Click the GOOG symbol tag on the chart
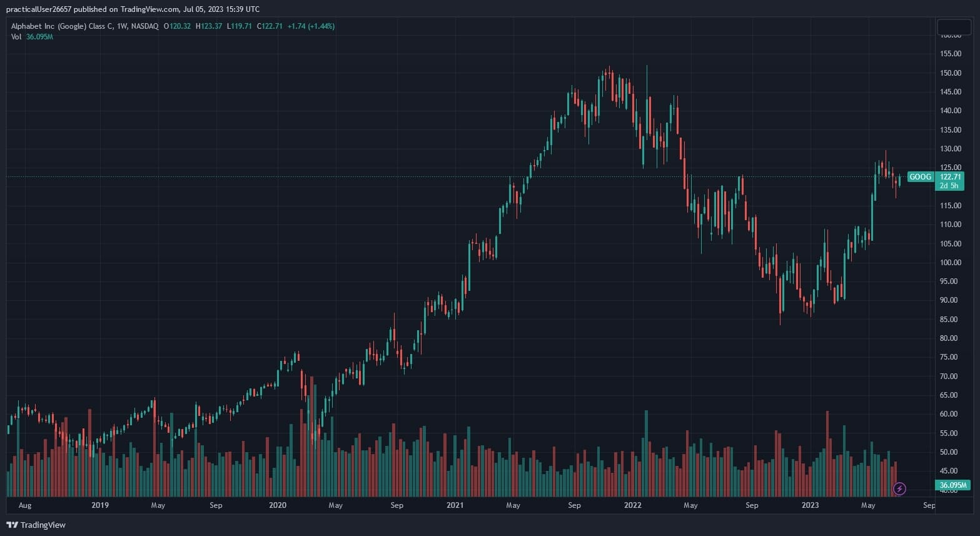This screenshot has height=536, width=980. 920,177
